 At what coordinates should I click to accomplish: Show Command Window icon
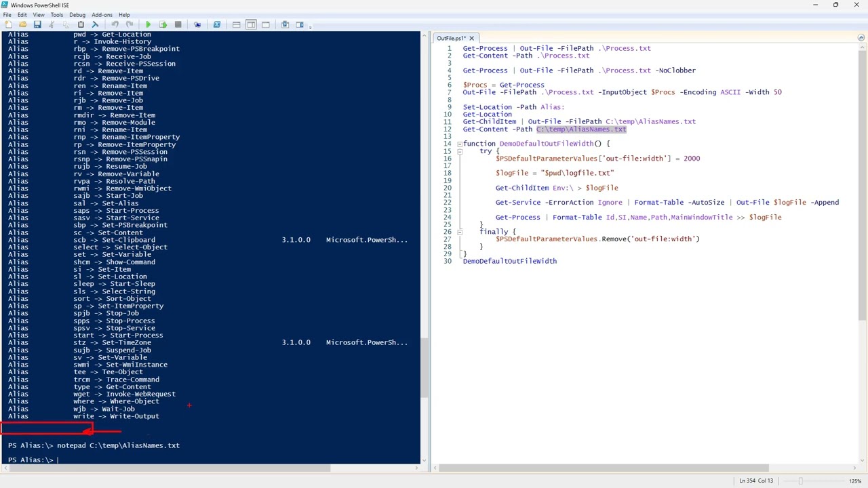click(x=285, y=24)
